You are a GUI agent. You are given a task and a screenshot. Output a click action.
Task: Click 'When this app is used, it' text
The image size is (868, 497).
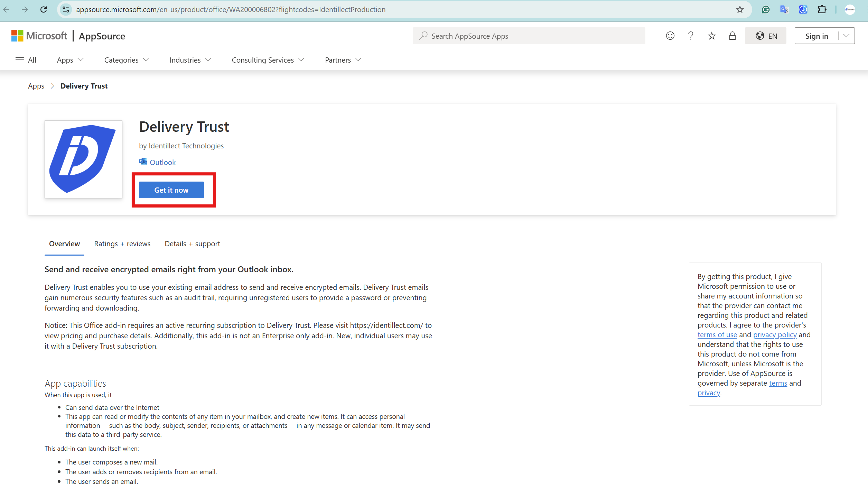tap(78, 395)
